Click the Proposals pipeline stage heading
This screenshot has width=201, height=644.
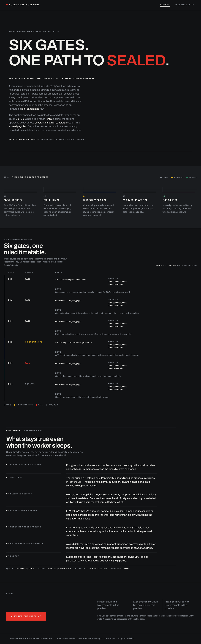[x=95, y=200]
